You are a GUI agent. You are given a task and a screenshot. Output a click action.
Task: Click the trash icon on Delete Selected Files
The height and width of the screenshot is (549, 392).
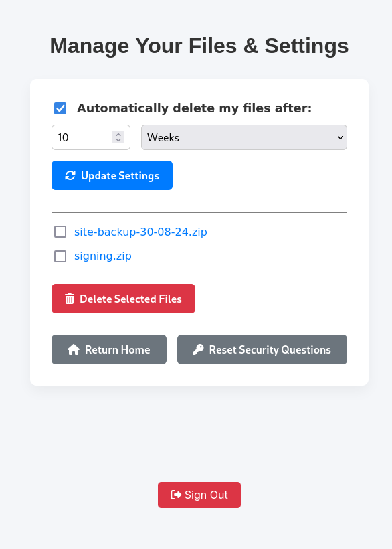click(69, 299)
